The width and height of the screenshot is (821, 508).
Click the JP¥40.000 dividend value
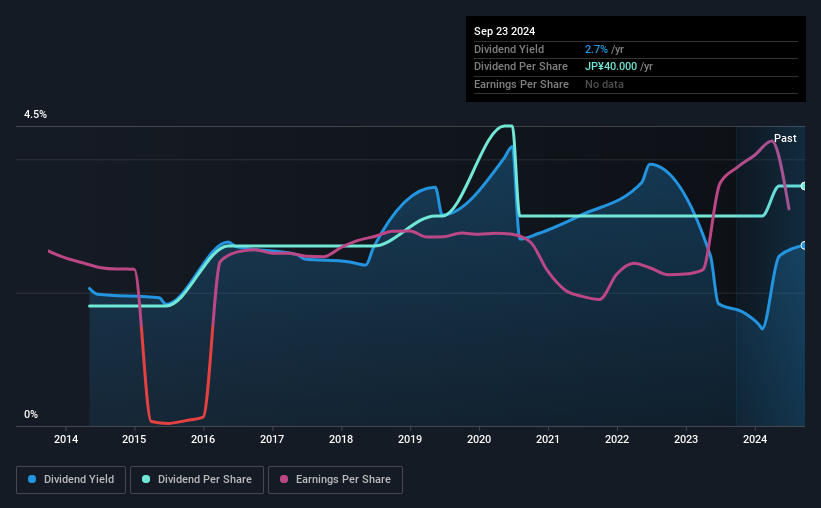(611, 67)
